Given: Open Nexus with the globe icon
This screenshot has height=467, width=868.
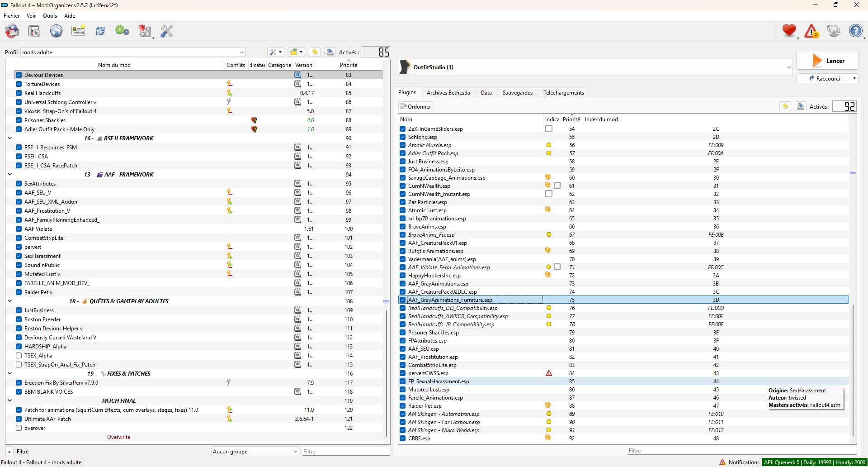Looking at the screenshot, I should [x=56, y=31].
